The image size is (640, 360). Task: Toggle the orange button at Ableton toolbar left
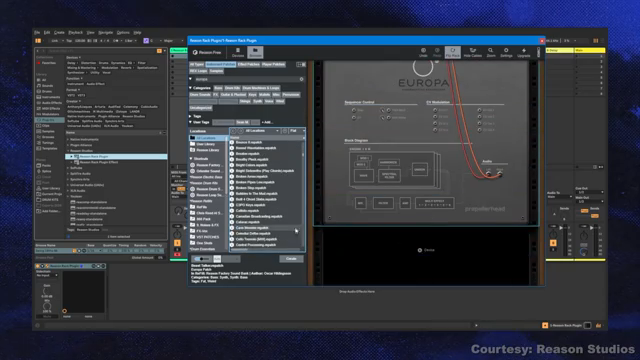coord(38,41)
